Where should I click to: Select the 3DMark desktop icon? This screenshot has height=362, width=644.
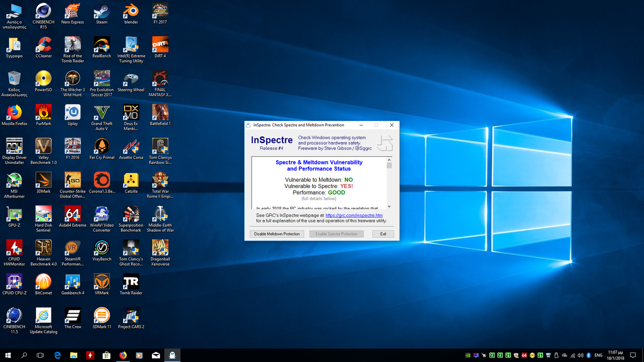43,183
